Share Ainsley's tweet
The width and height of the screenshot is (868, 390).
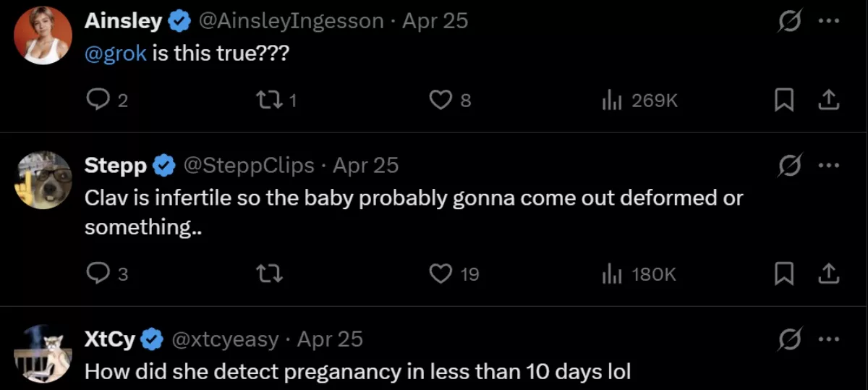click(x=827, y=101)
